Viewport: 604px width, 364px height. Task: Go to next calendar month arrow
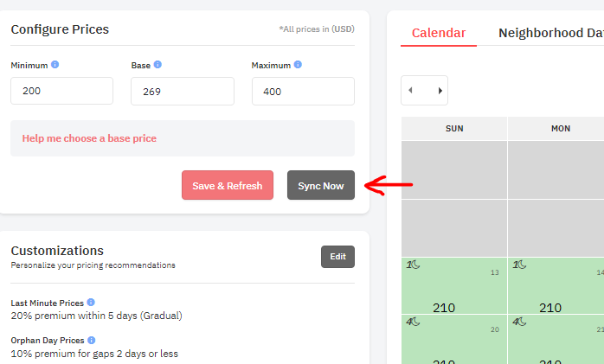tap(440, 90)
